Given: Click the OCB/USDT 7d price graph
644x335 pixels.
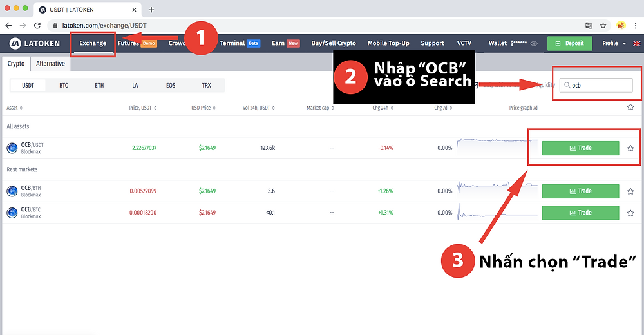Looking at the screenshot, I should [497, 146].
